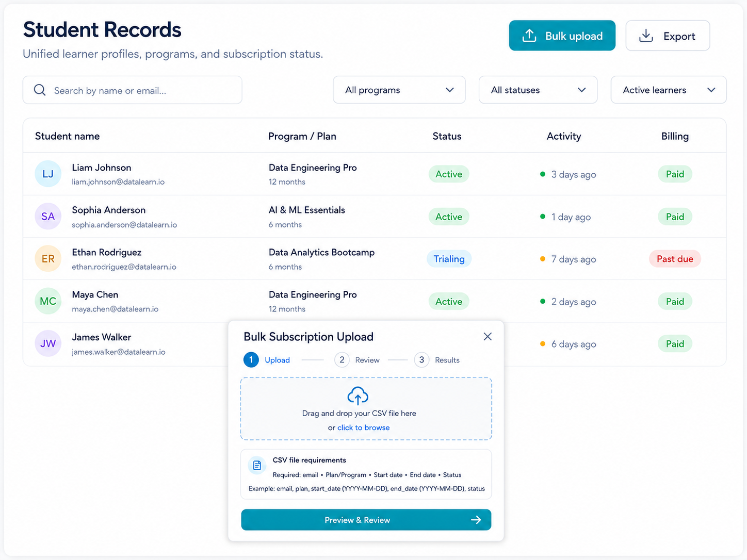747x560 pixels.
Task: Click Paid badge in James Walker row
Action: pos(675,343)
